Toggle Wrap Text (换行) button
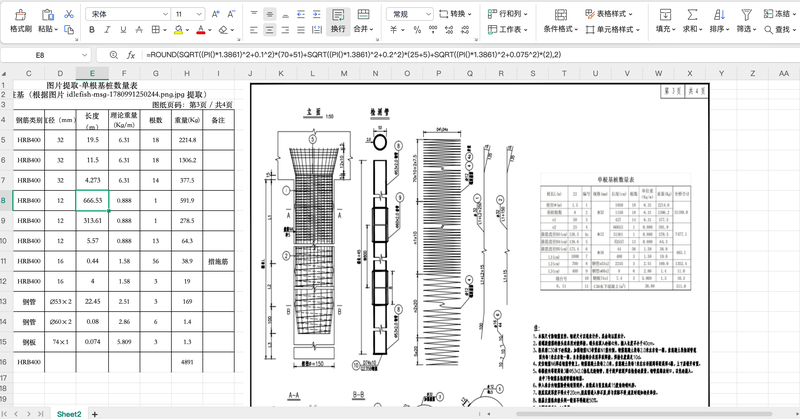Screen dimensions: 800x419 [x=338, y=21]
